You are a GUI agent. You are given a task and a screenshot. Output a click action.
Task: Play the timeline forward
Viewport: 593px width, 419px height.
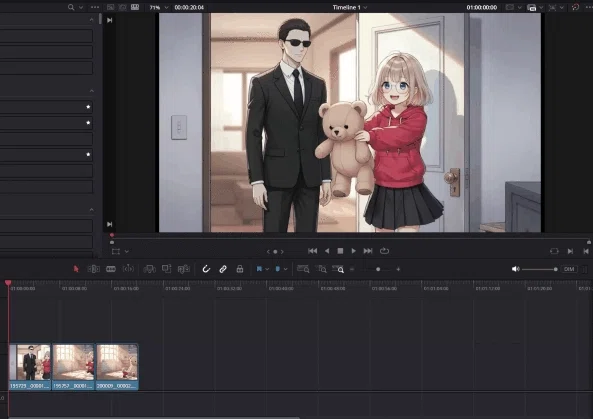click(354, 251)
